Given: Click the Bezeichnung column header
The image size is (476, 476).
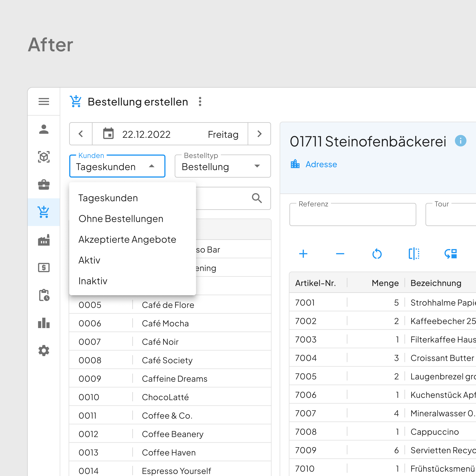Looking at the screenshot, I should click(436, 283).
